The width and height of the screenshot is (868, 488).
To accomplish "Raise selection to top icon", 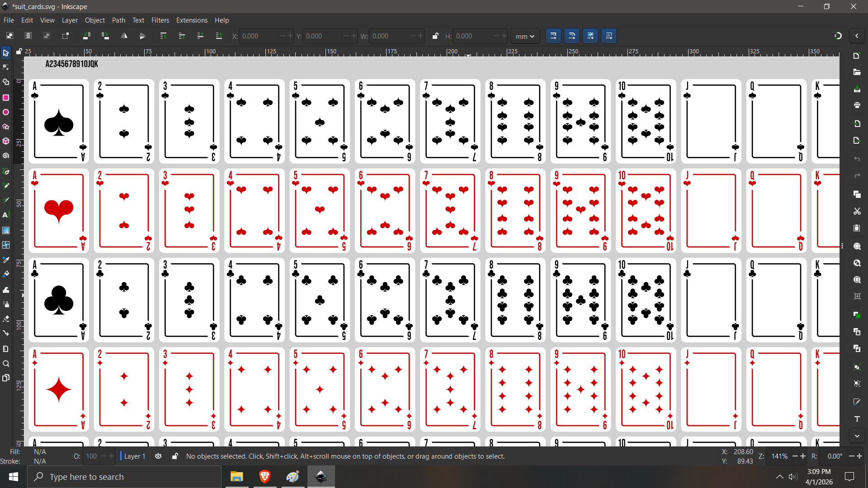I will point(163,36).
